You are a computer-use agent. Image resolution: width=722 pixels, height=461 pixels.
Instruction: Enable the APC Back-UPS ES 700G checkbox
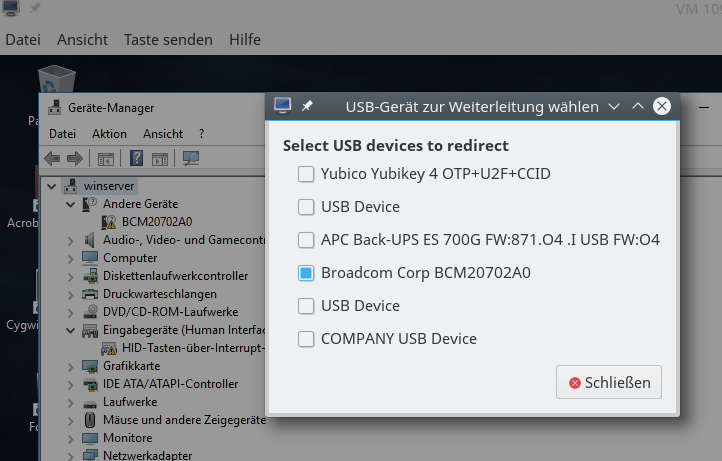click(306, 240)
